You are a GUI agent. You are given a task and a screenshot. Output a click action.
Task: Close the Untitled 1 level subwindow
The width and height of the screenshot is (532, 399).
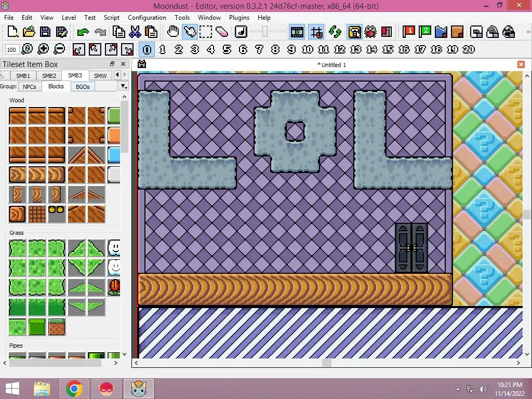click(521, 64)
